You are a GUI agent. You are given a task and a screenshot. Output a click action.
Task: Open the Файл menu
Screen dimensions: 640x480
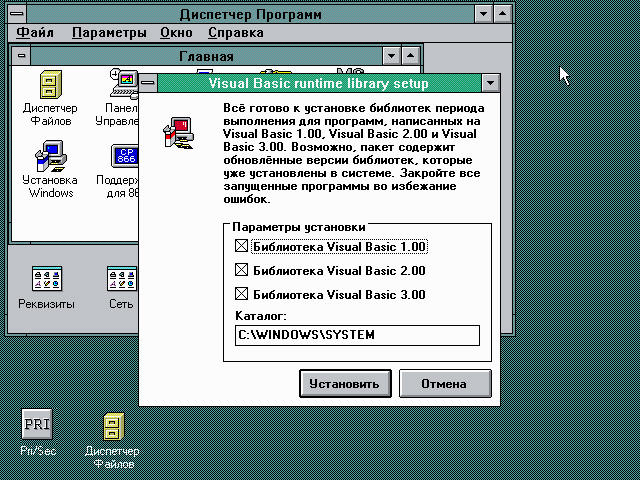pyautogui.click(x=35, y=33)
